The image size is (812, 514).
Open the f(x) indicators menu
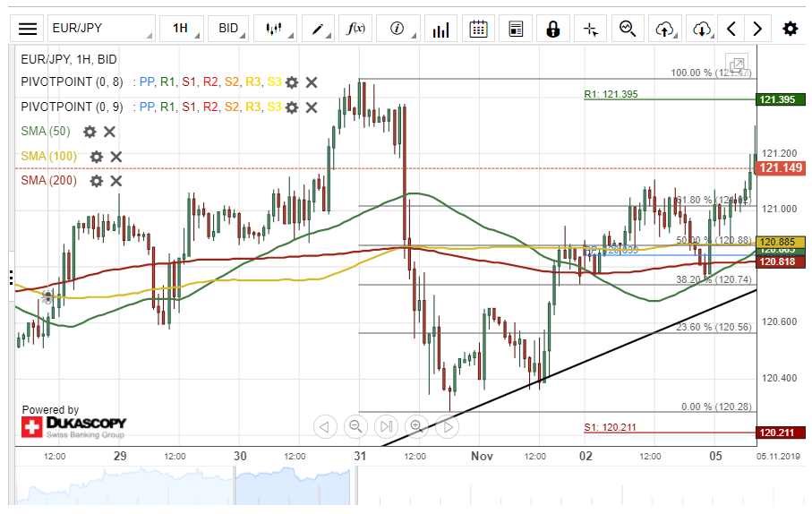[x=356, y=29]
